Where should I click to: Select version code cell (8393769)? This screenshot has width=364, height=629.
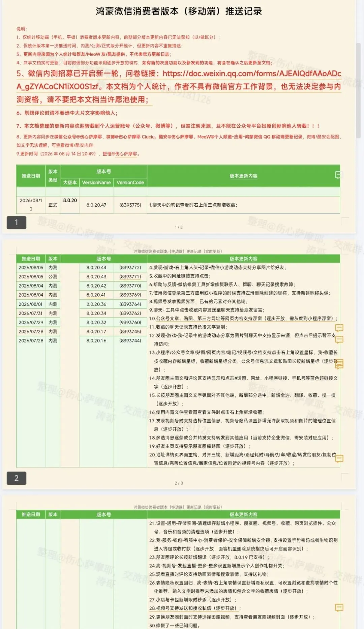pyautogui.click(x=130, y=295)
